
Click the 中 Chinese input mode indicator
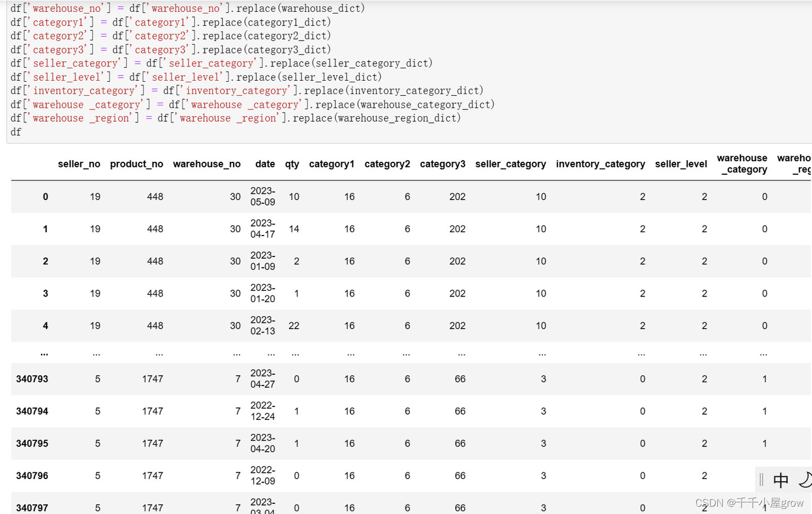click(781, 480)
